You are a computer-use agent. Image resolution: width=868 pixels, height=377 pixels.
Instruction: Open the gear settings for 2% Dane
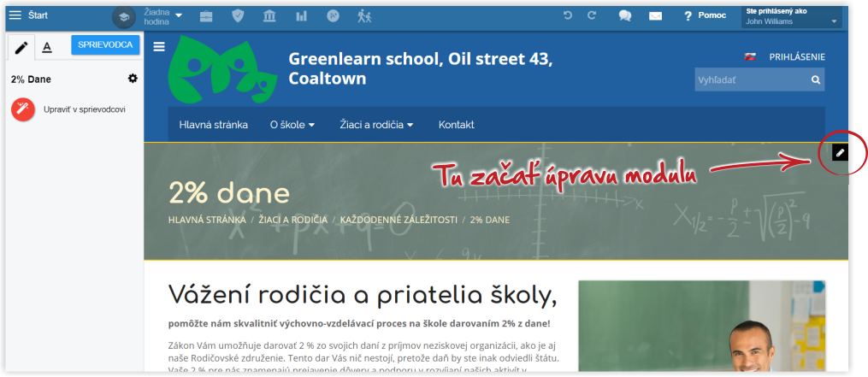point(133,79)
